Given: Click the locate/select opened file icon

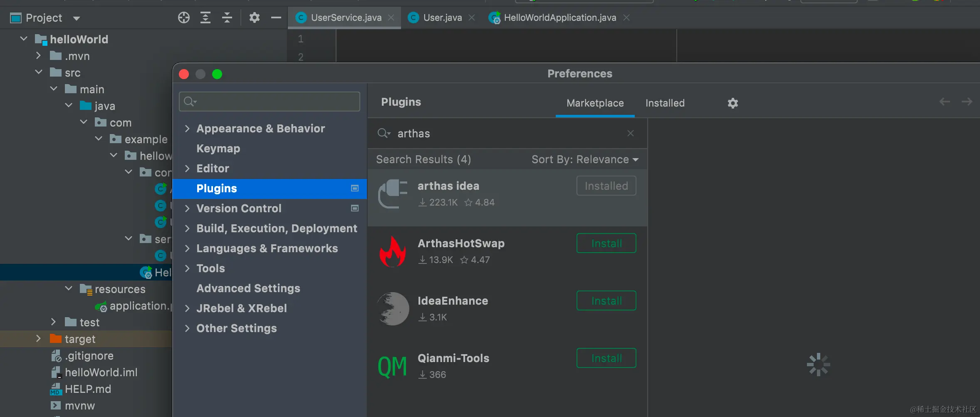Looking at the screenshot, I should point(184,17).
